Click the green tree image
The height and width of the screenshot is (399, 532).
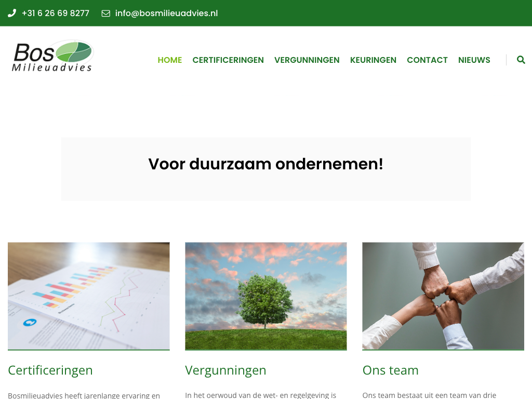click(x=266, y=296)
